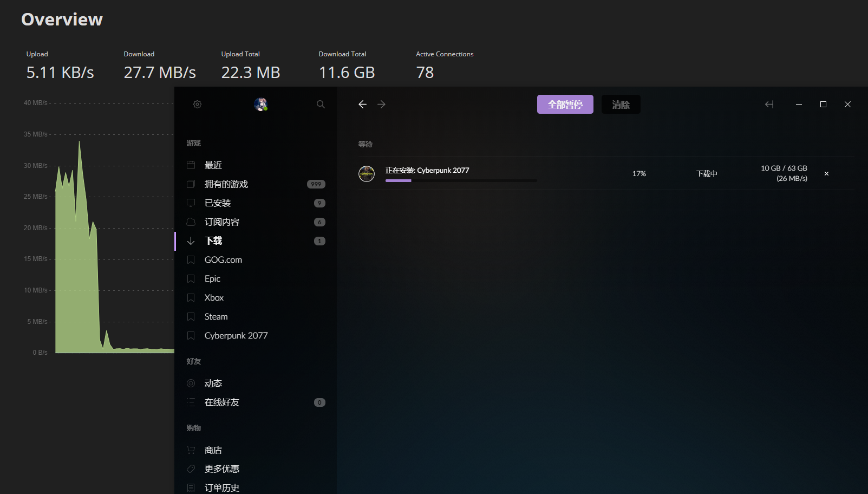Click the icon beside 拥有的游戏
Viewport: 868px width, 494px height.
[191, 184]
